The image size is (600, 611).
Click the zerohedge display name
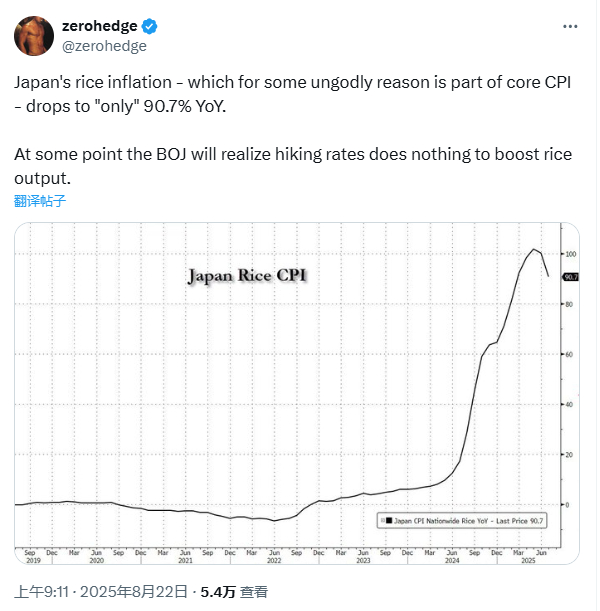pyautogui.click(x=100, y=26)
